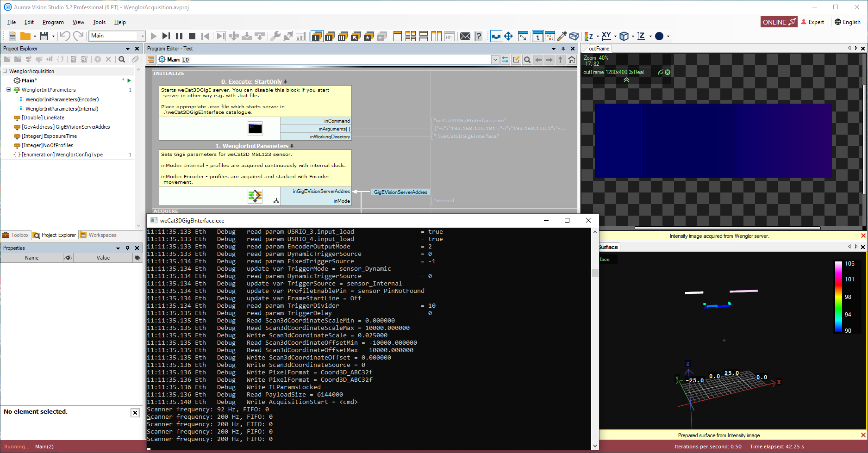Click the pan/move arrows tool icon

508,36
